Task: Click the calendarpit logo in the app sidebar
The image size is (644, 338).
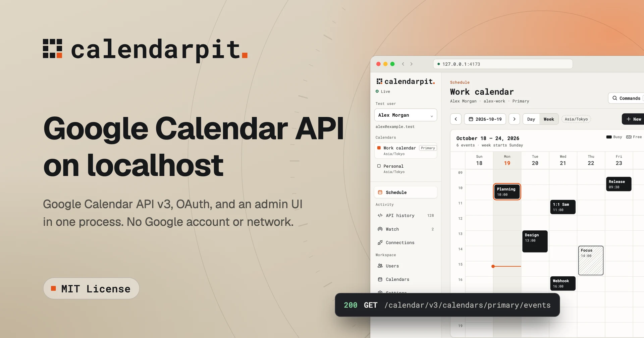Action: point(406,81)
